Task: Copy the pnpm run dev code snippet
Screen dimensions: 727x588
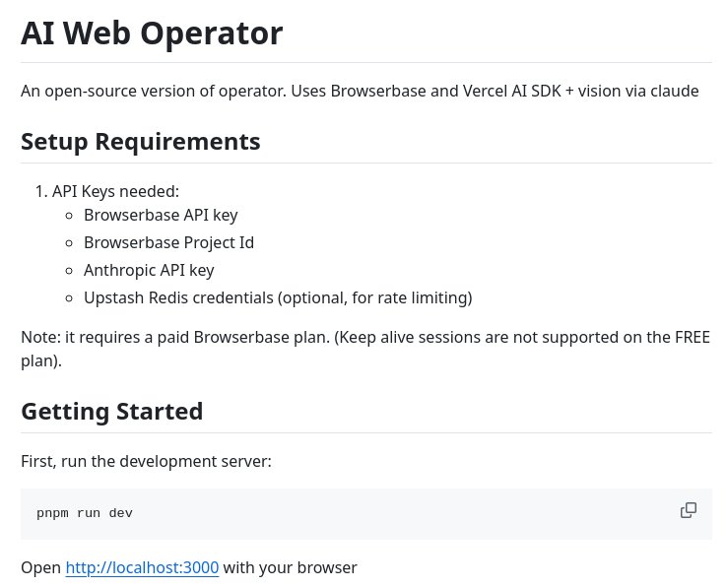Action: [688, 510]
